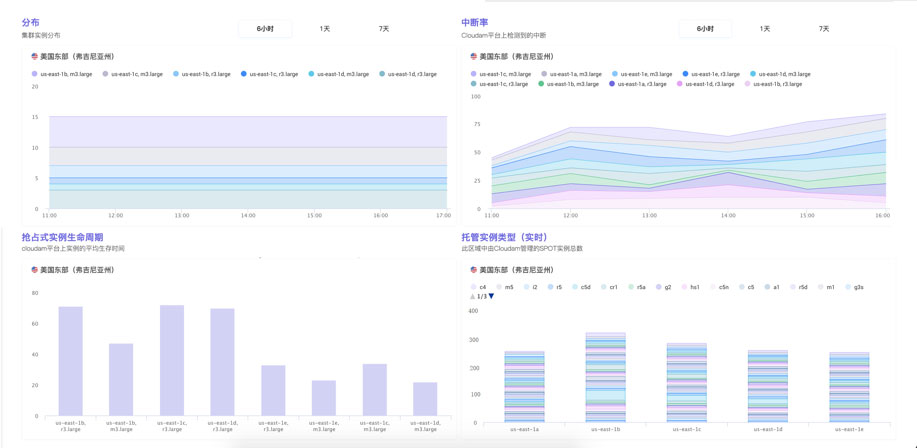Click US flag icon in 分布 chart
917x448 pixels.
point(35,57)
